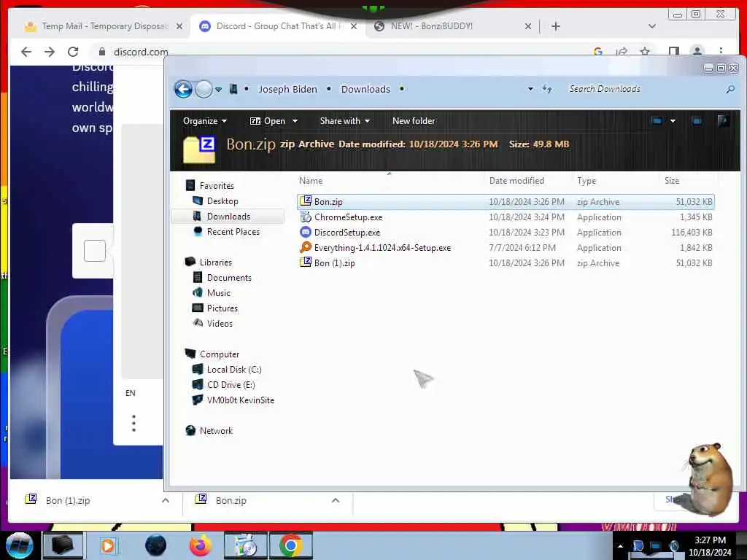Sort by Date modified column
Screen dimensions: 747x560
[516, 181]
